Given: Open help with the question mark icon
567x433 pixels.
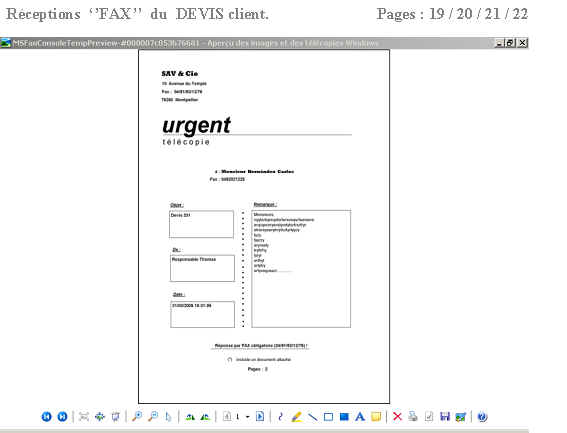Looking at the screenshot, I should [x=482, y=417].
